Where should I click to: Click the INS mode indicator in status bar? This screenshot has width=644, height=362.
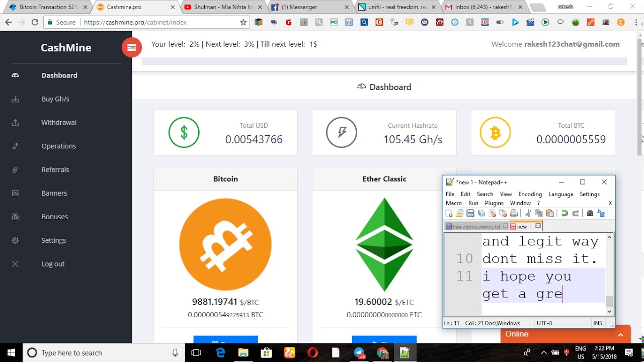pos(598,323)
